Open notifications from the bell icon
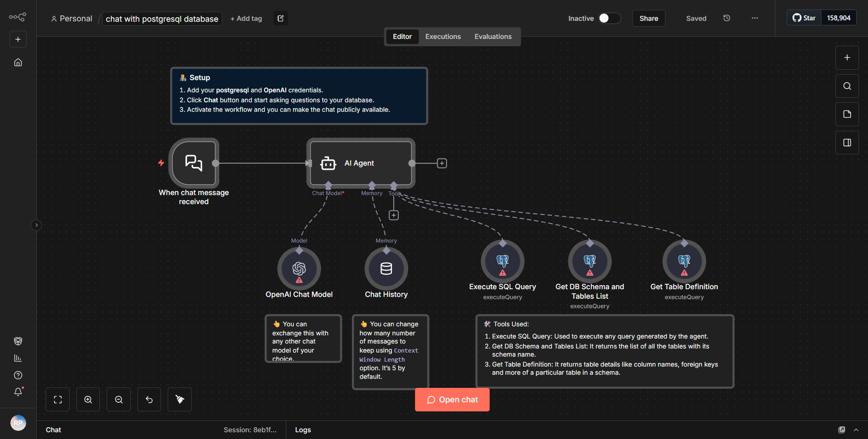This screenshot has width=868, height=439. click(18, 392)
